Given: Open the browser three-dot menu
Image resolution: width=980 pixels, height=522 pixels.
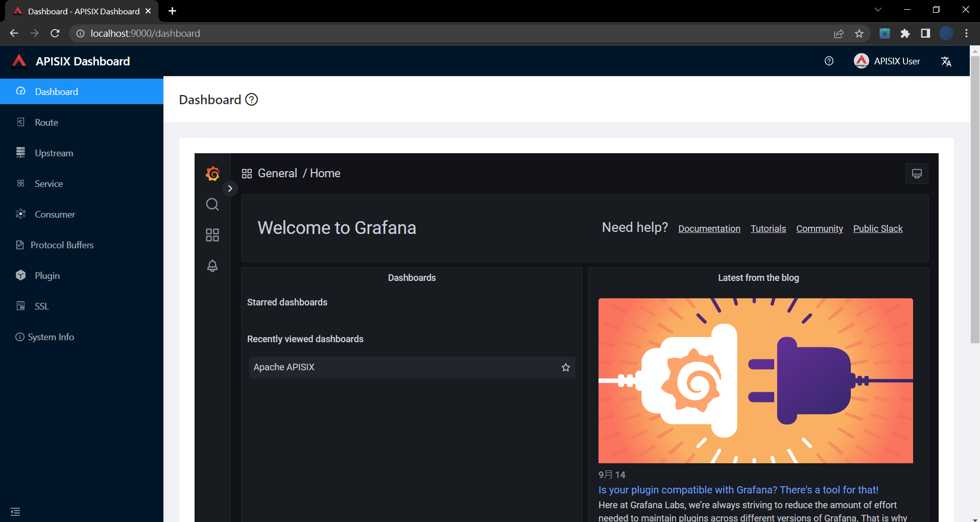Looking at the screenshot, I should point(966,34).
